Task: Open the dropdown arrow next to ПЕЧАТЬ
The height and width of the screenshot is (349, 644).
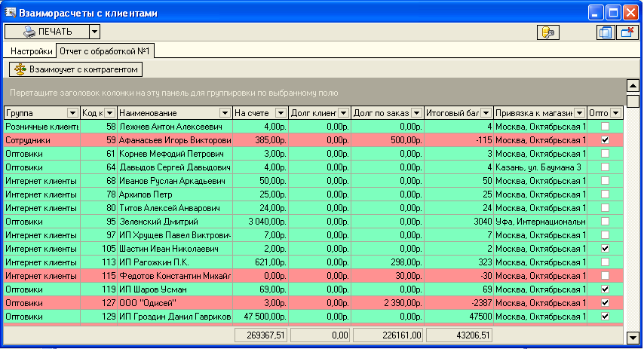Action: pos(94,32)
